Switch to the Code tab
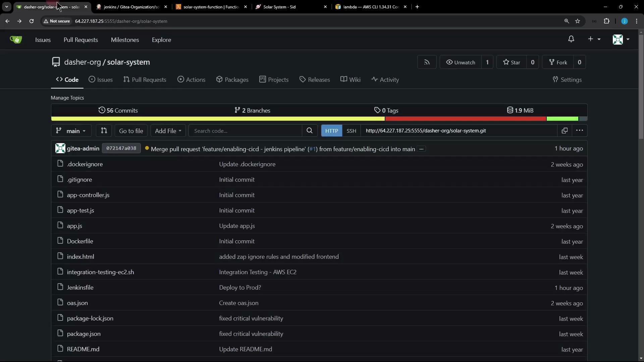 67,80
